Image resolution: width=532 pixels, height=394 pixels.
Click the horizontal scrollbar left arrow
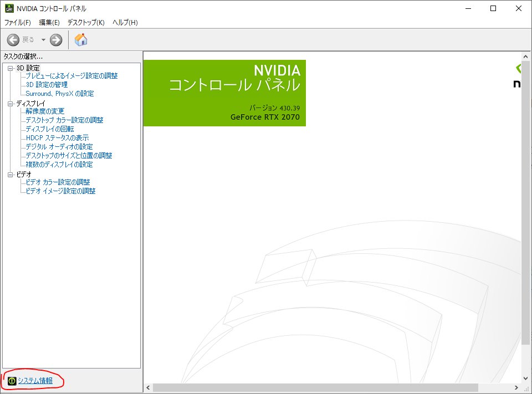tap(148, 387)
